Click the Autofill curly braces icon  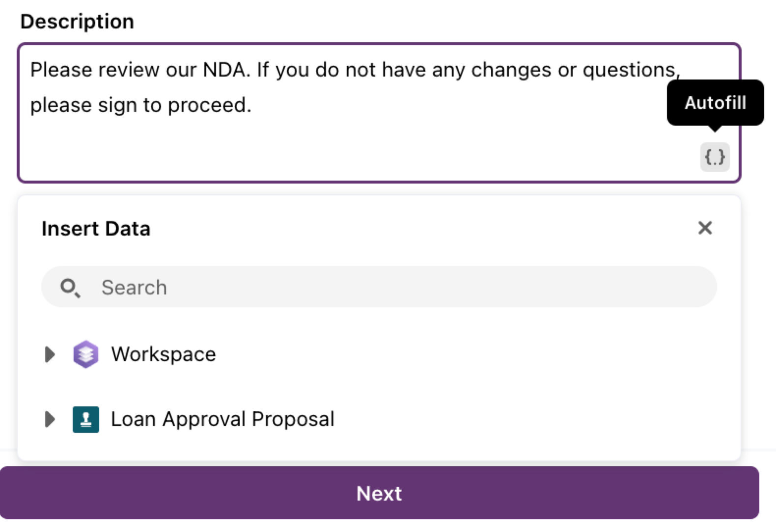pyautogui.click(x=715, y=157)
